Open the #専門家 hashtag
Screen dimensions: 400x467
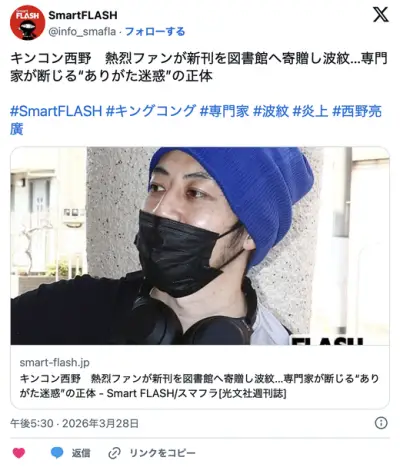(224, 111)
